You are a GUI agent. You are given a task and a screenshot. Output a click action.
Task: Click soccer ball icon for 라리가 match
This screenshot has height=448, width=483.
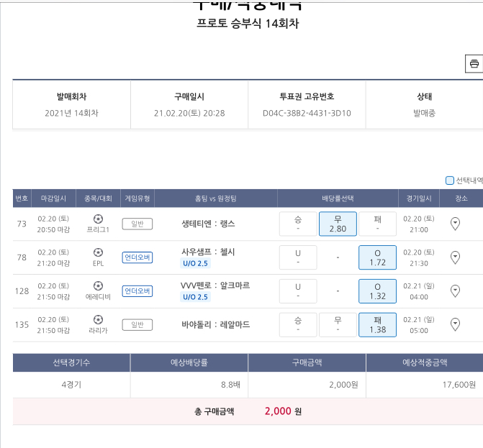click(98, 319)
